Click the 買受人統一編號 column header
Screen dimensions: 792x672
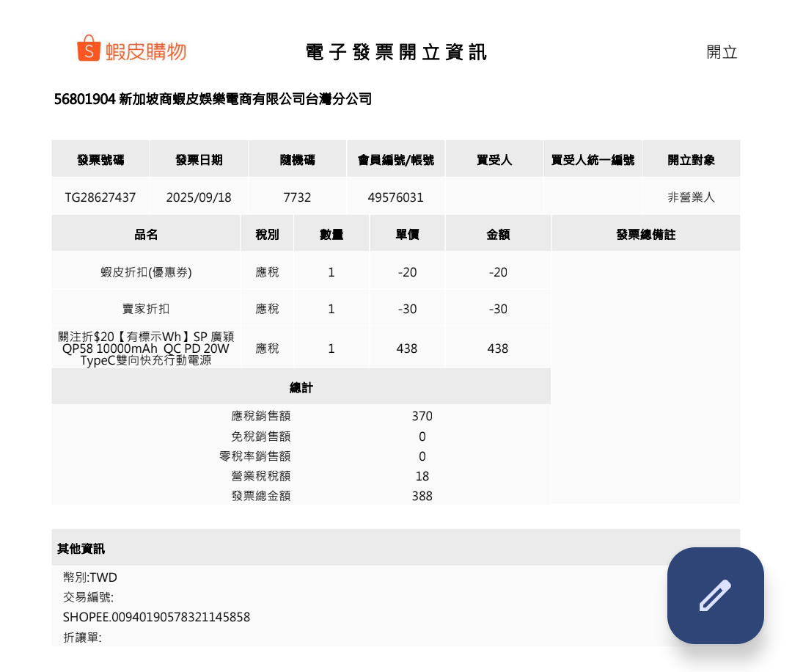(x=593, y=160)
